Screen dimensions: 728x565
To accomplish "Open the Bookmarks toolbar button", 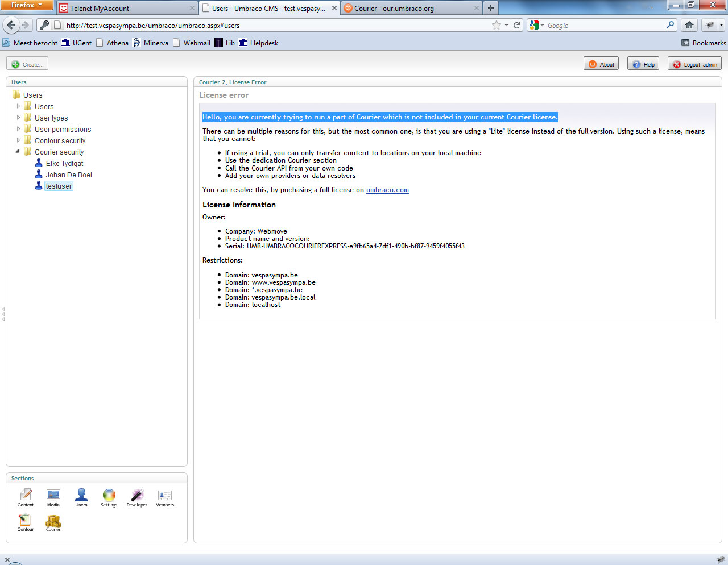I will pos(704,43).
